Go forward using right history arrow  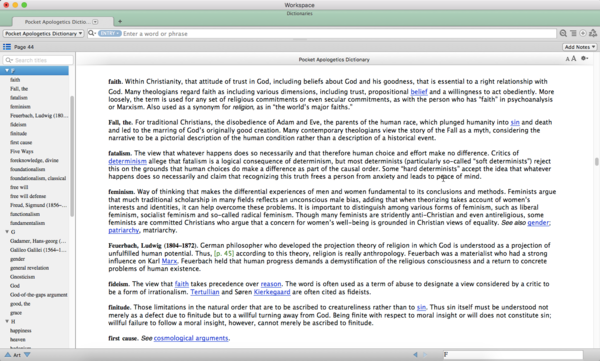pyautogui.click(x=425, y=354)
